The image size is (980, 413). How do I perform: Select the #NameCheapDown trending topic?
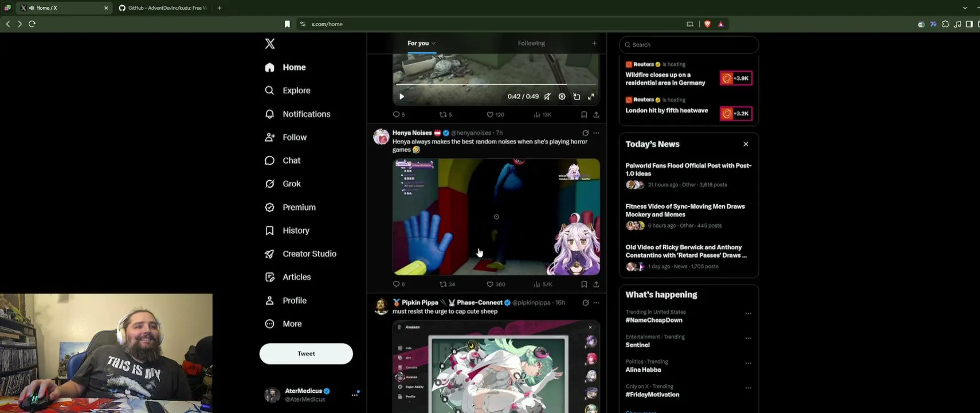click(654, 320)
